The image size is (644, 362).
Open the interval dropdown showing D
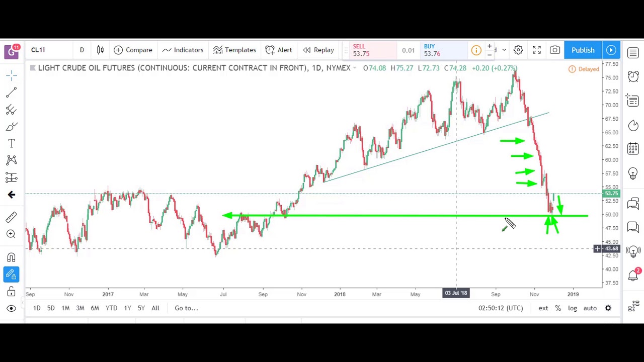coord(82,50)
